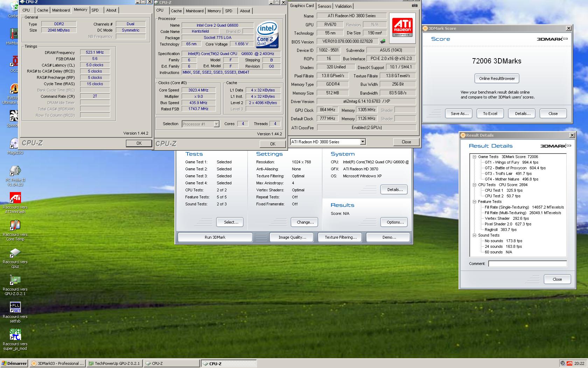
Task: Launch the GPU-Z.0.2.1 desktop shortcut
Action: click(x=15, y=280)
